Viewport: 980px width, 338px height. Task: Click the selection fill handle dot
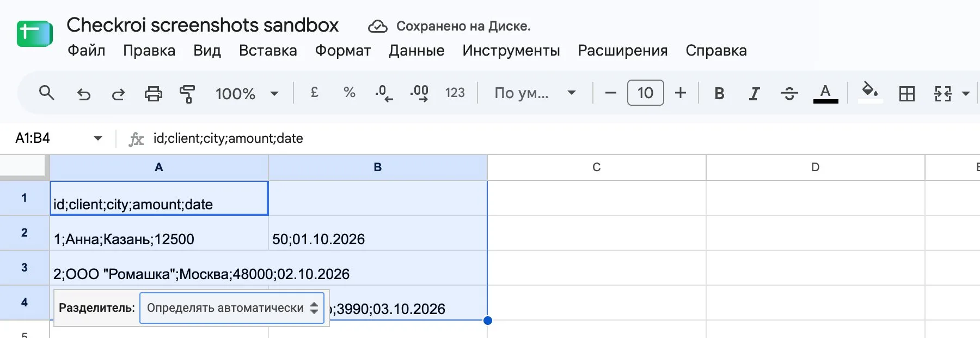click(488, 321)
